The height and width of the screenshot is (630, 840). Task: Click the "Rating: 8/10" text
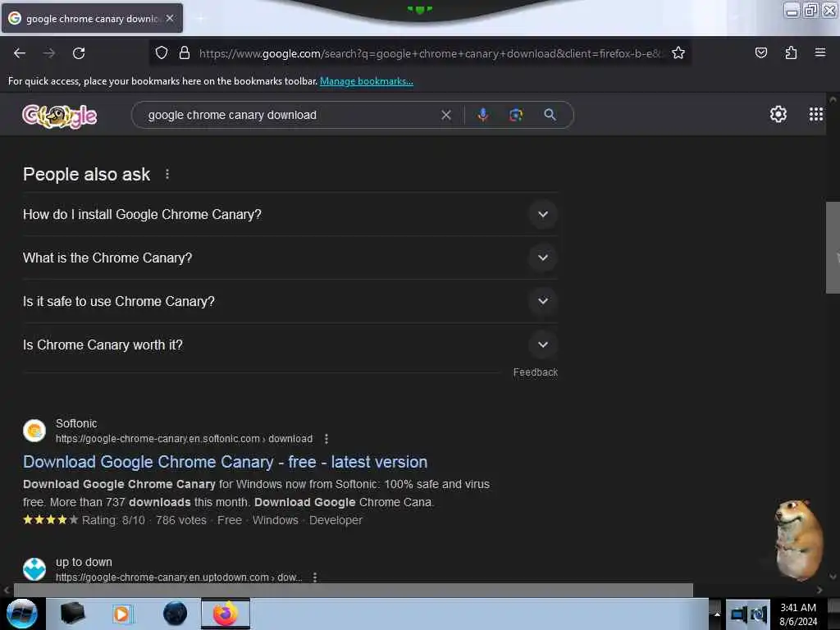coord(113,520)
